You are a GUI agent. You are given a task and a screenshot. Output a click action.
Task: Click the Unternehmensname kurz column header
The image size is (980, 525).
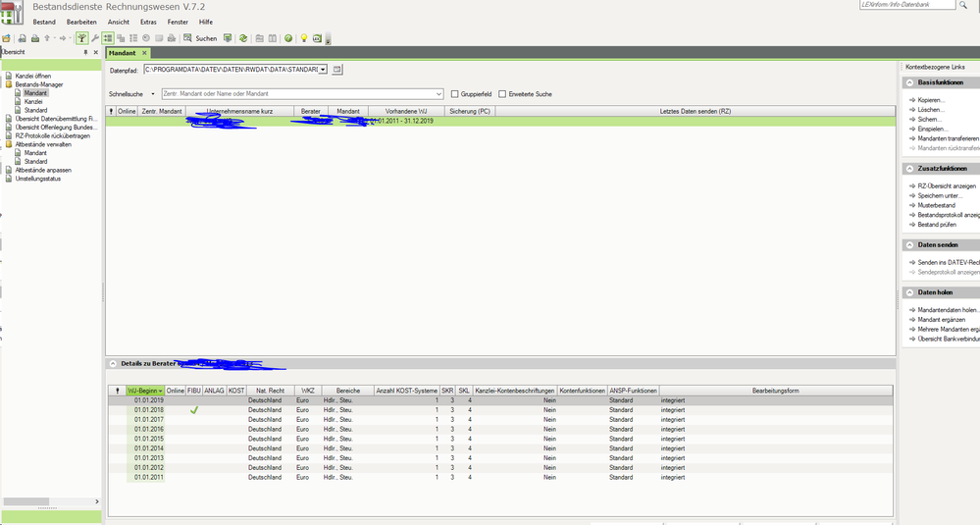coord(239,111)
